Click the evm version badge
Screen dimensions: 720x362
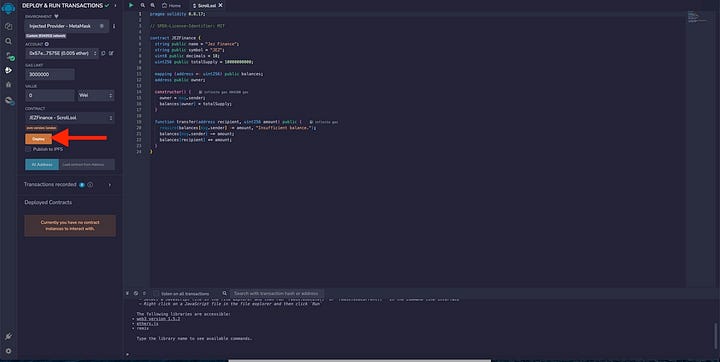[x=41, y=128]
